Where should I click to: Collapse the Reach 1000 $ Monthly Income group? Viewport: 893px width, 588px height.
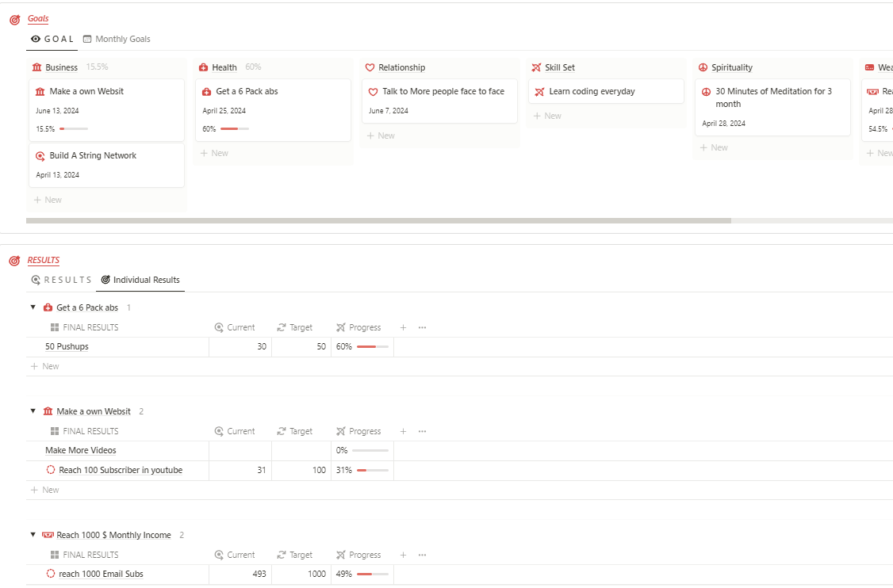click(x=33, y=534)
